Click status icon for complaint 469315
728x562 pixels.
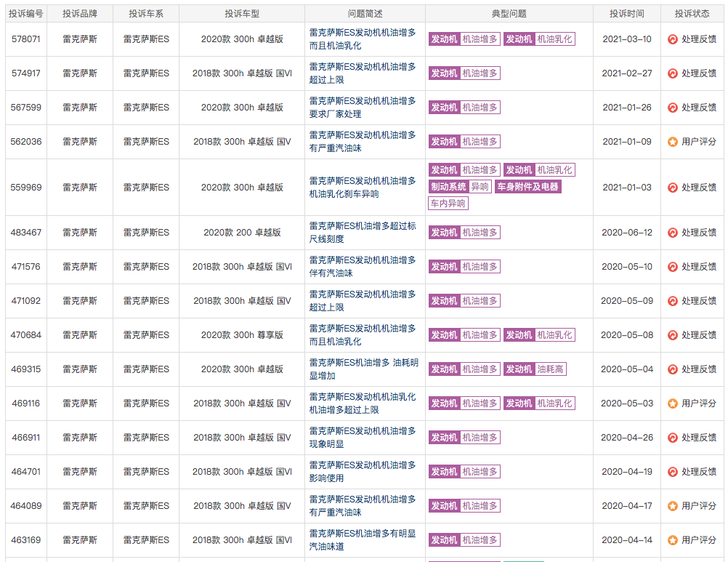click(672, 369)
